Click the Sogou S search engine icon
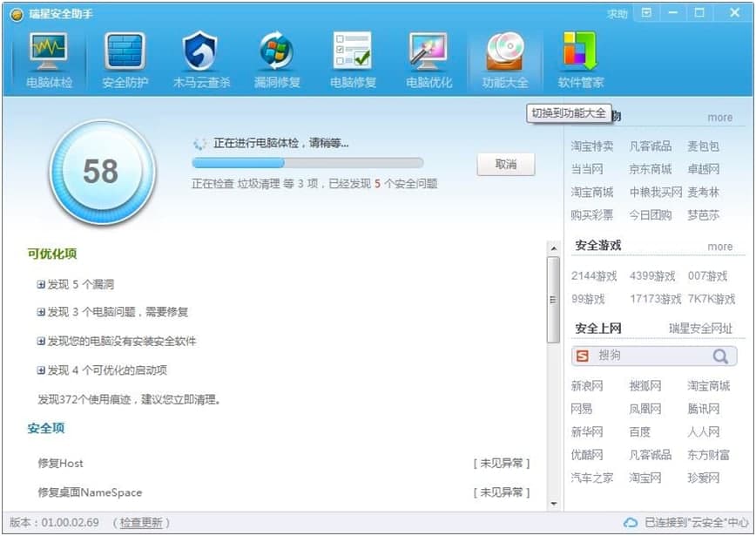Image resolution: width=756 pixels, height=536 pixels. (583, 356)
